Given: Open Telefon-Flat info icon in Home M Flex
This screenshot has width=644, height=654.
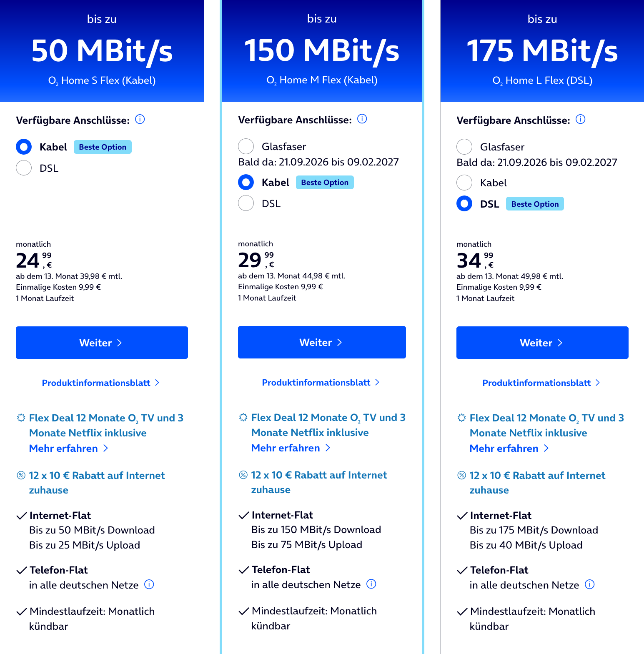Looking at the screenshot, I should tap(371, 584).
